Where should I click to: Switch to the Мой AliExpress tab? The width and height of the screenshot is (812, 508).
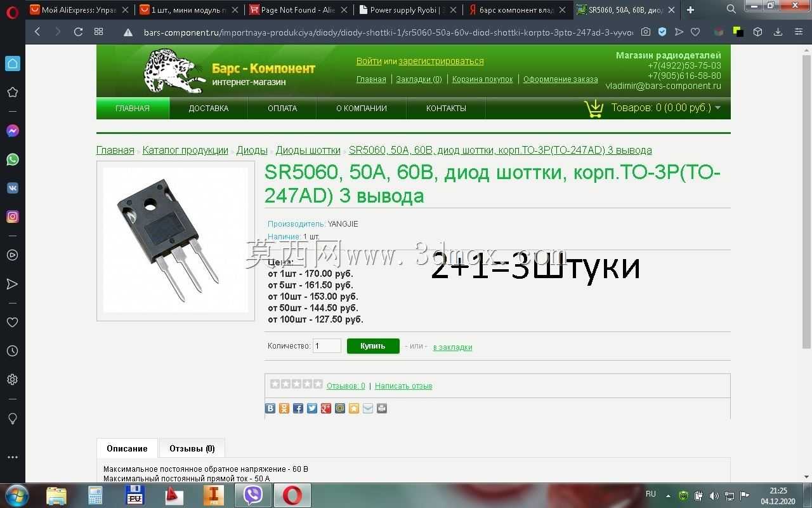pos(79,10)
